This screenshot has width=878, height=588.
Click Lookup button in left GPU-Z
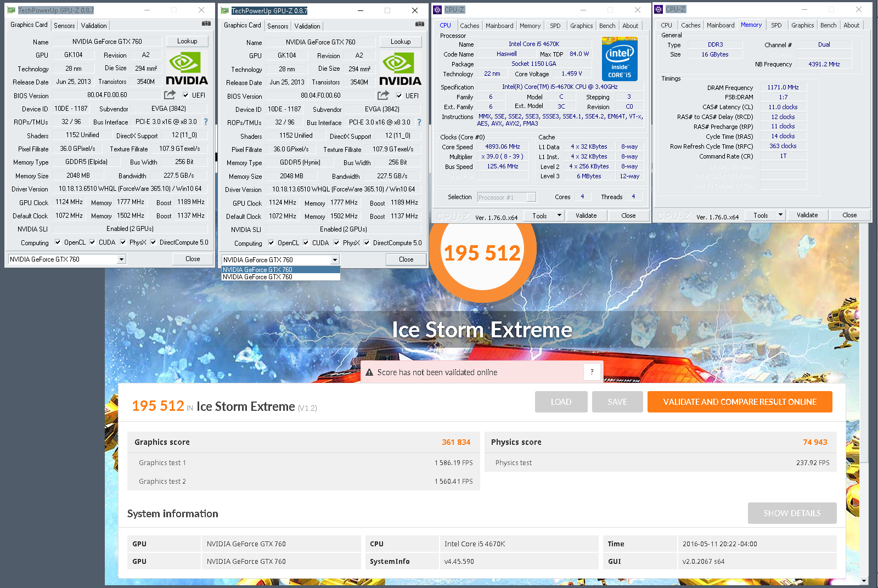click(187, 41)
